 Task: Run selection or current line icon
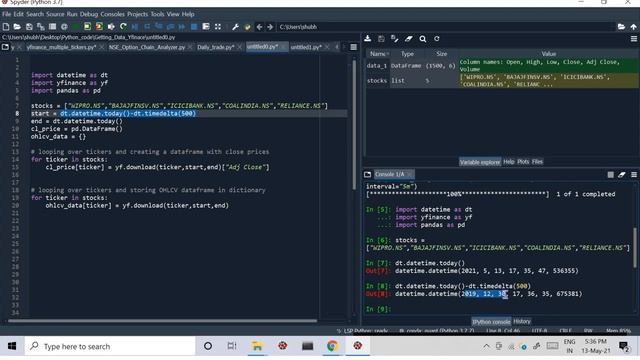[x=111, y=27]
